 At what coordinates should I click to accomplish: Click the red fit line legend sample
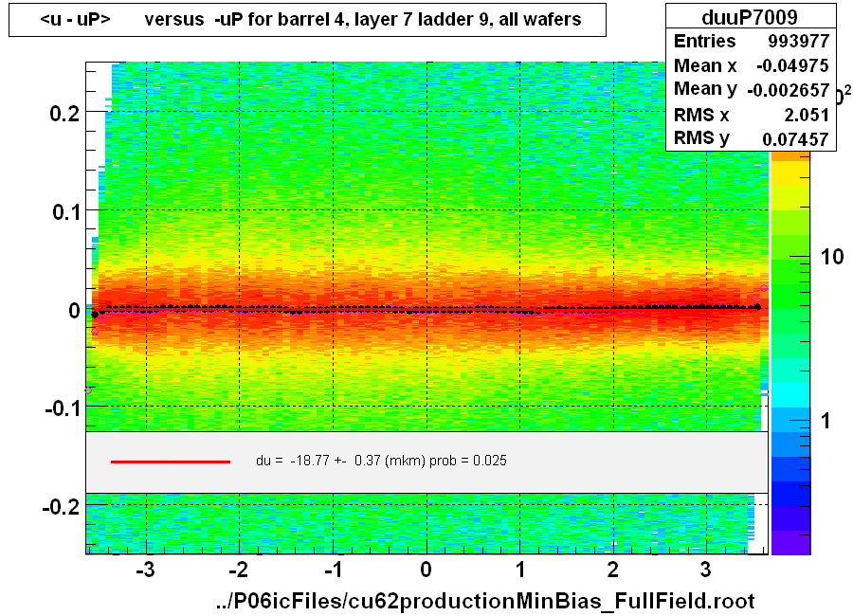coord(171,462)
